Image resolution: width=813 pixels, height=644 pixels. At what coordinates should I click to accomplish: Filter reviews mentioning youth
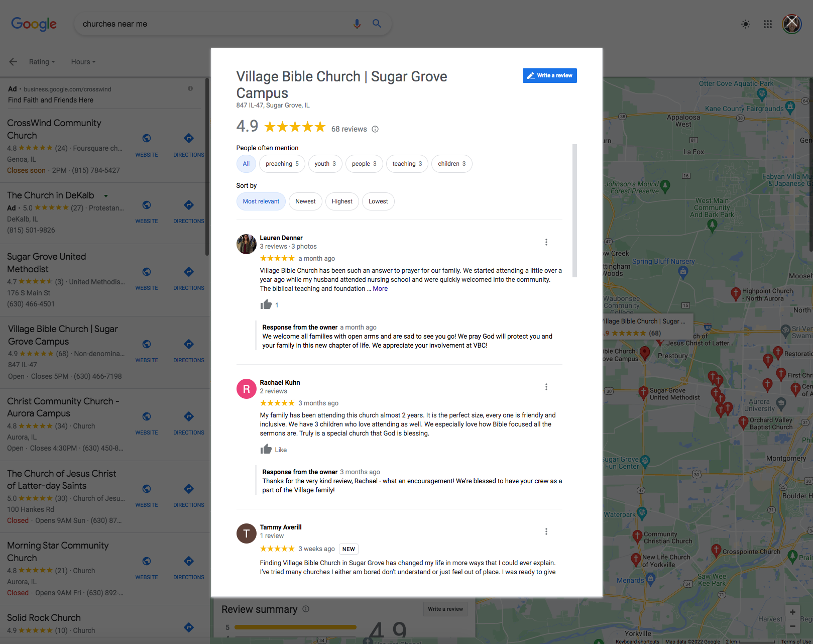(x=325, y=164)
